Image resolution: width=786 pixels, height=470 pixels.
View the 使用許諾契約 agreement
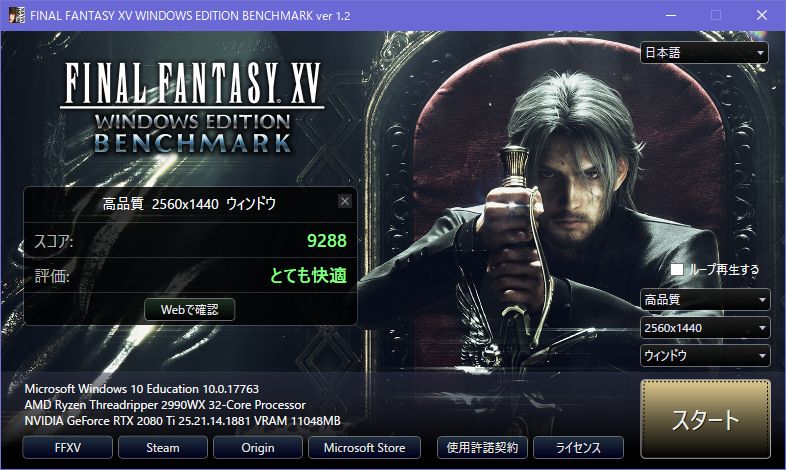click(482, 447)
